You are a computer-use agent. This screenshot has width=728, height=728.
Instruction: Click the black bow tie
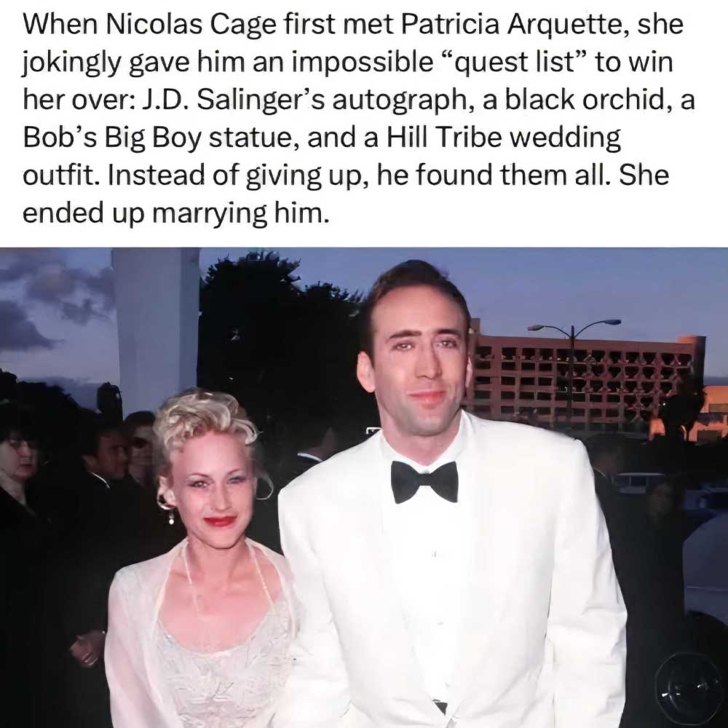coord(424,482)
